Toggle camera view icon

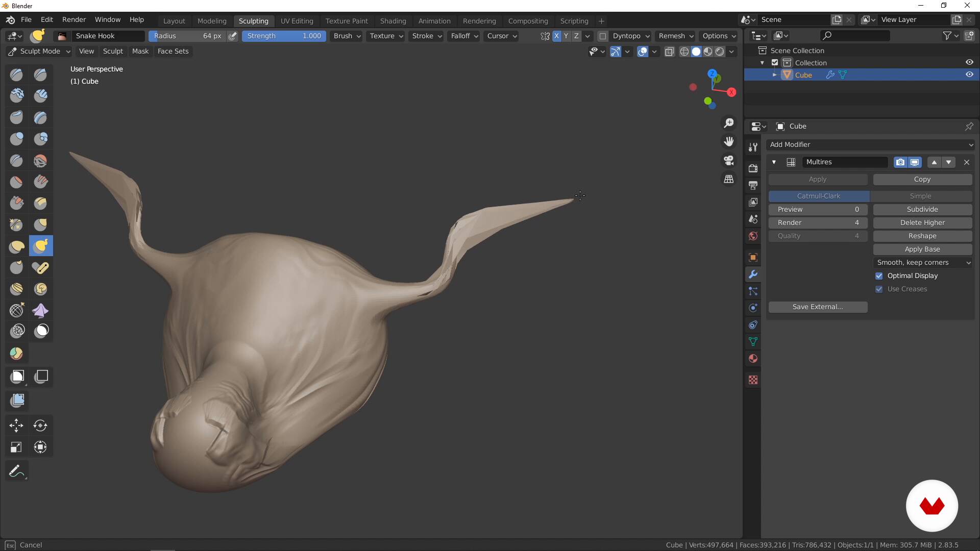pyautogui.click(x=729, y=160)
